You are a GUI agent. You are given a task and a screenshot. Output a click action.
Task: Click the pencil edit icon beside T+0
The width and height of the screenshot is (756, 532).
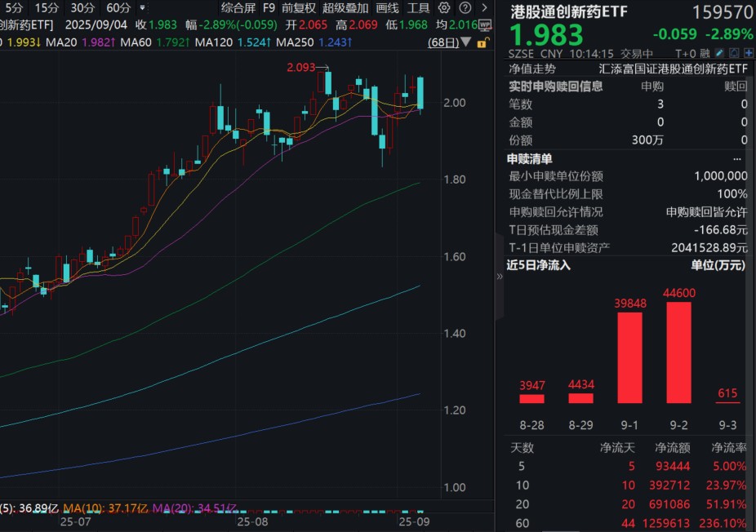(718, 52)
